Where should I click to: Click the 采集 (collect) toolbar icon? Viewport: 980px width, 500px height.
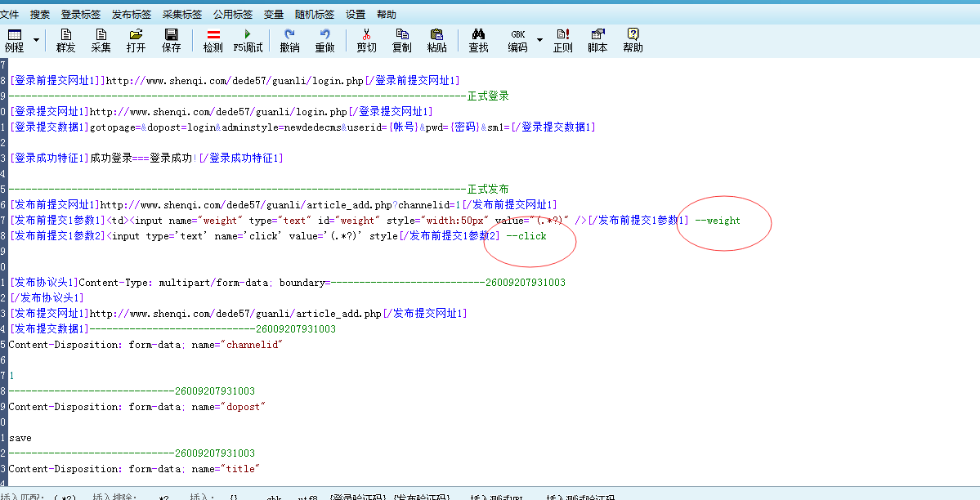click(101, 40)
